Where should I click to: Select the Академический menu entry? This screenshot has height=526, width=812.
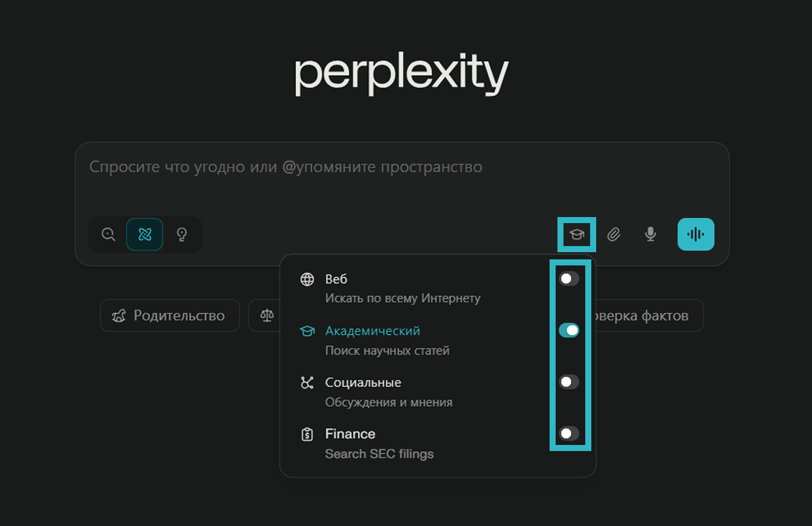click(x=372, y=331)
